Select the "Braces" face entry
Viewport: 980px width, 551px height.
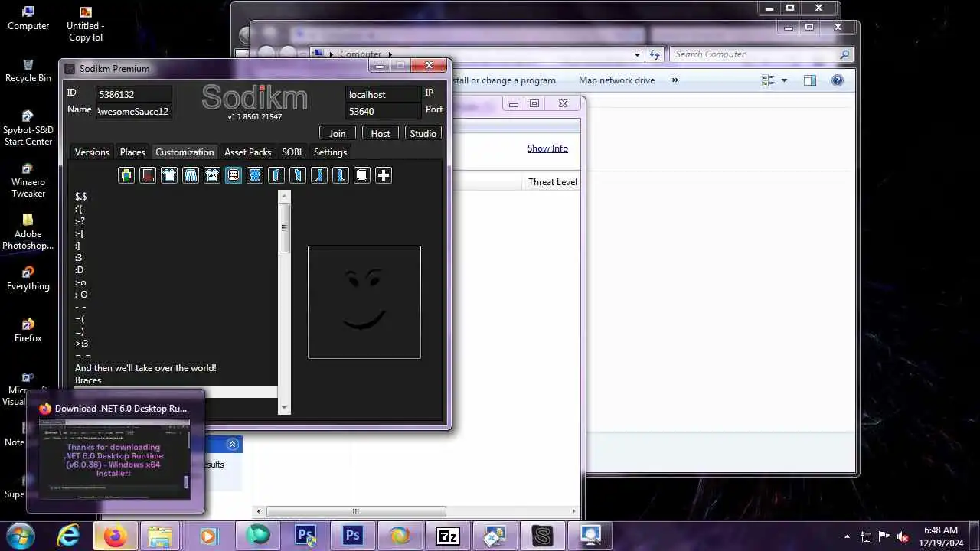click(x=88, y=380)
